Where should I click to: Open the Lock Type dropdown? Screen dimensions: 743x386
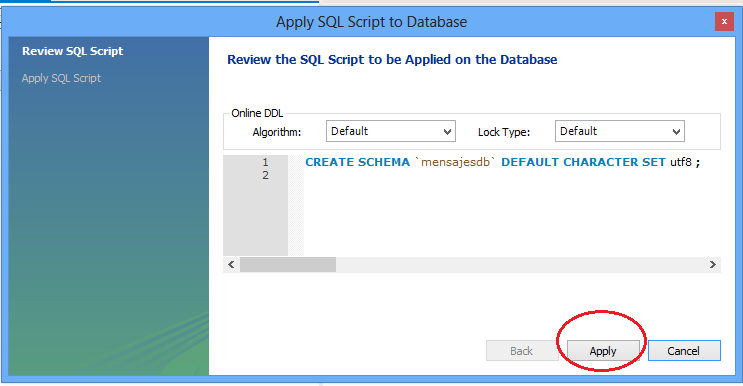(x=619, y=131)
